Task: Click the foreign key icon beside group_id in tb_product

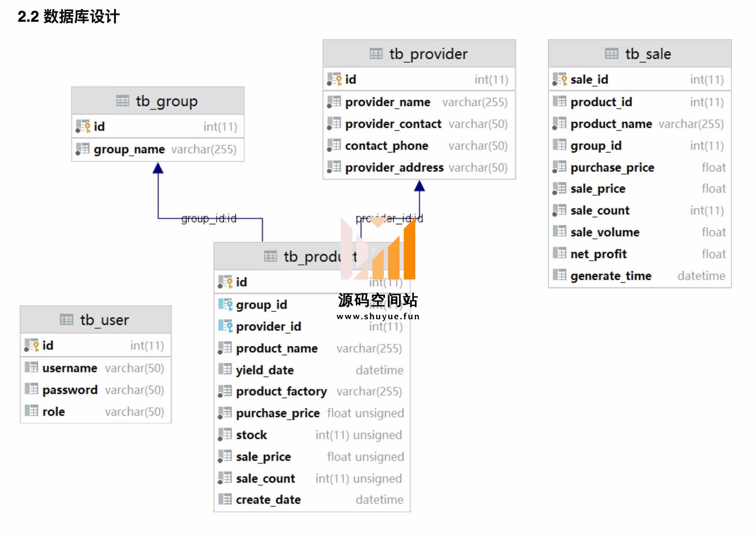Action: click(225, 305)
